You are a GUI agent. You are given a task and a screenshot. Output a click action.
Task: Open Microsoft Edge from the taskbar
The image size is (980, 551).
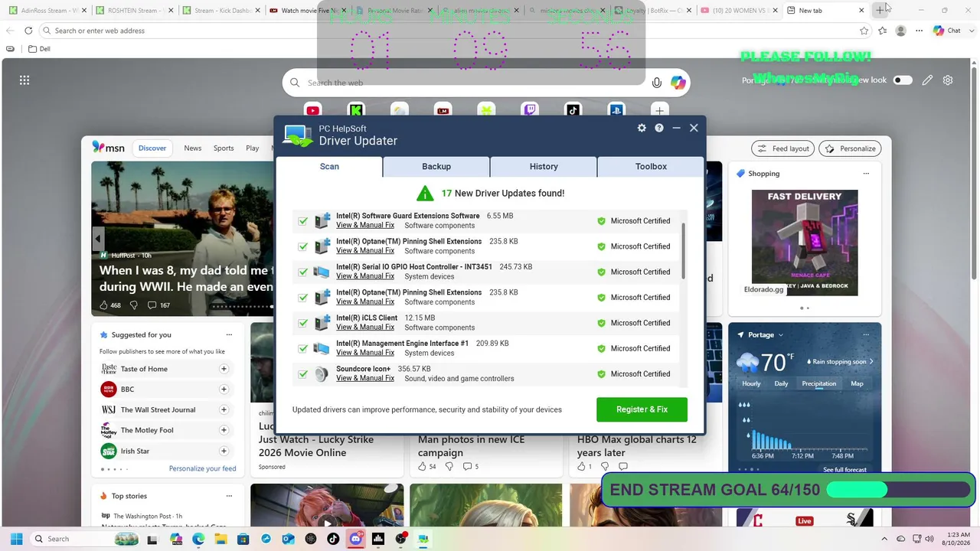199,539
